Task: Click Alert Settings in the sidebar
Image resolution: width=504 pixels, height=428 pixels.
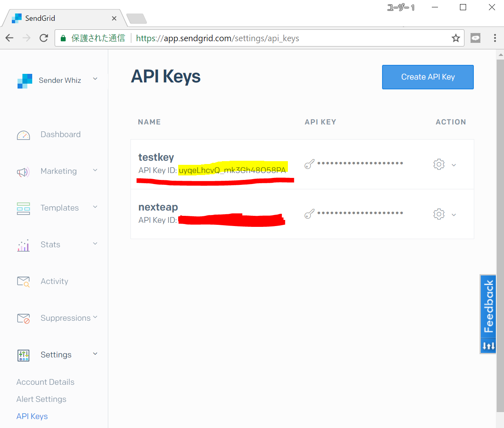Action: pyautogui.click(x=41, y=399)
